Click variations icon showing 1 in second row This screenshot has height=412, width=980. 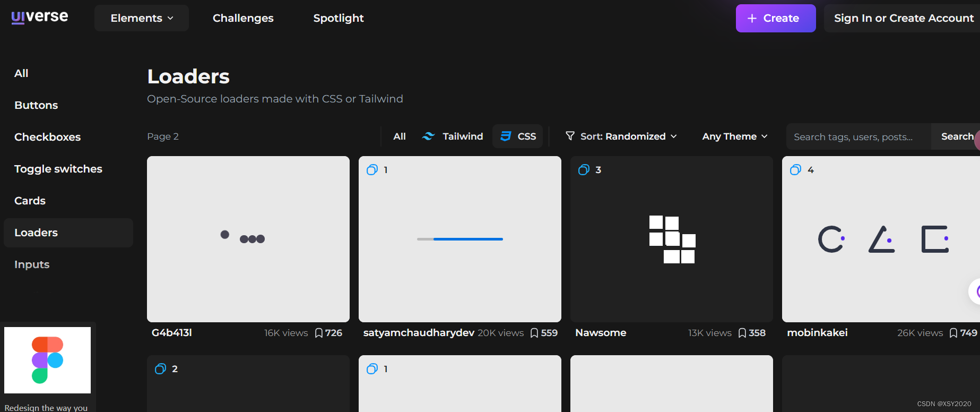click(x=372, y=369)
